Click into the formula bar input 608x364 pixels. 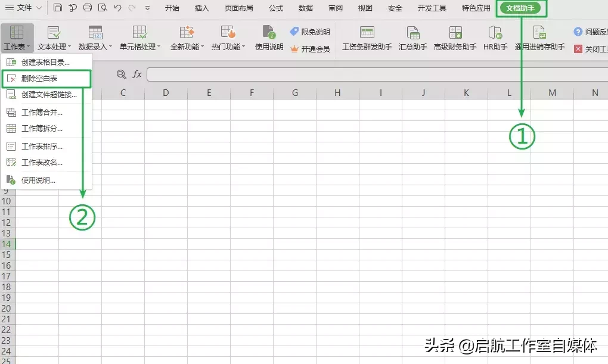pos(377,74)
